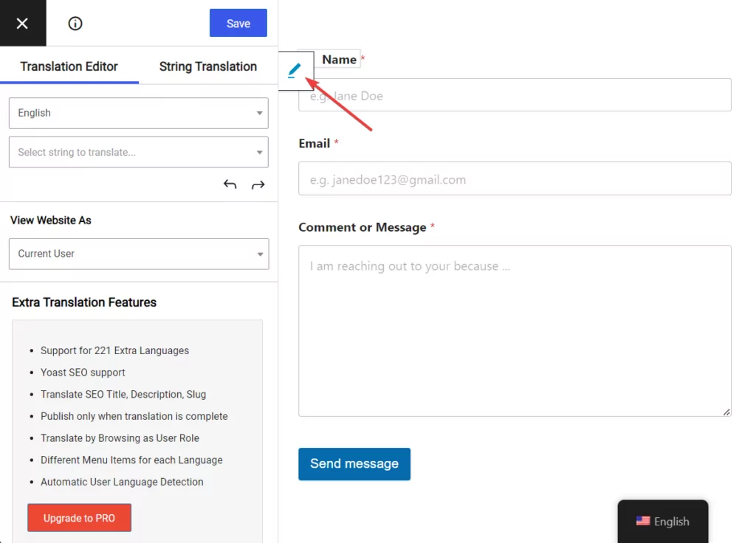Click the Comment or Message label
The width and height of the screenshot is (756, 543).
pyautogui.click(x=362, y=227)
